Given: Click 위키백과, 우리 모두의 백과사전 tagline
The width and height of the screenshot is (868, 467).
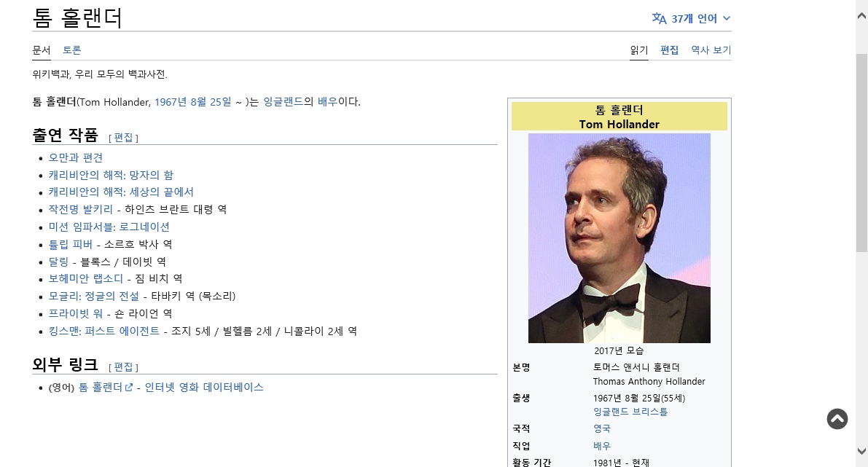Looking at the screenshot, I should point(100,74).
